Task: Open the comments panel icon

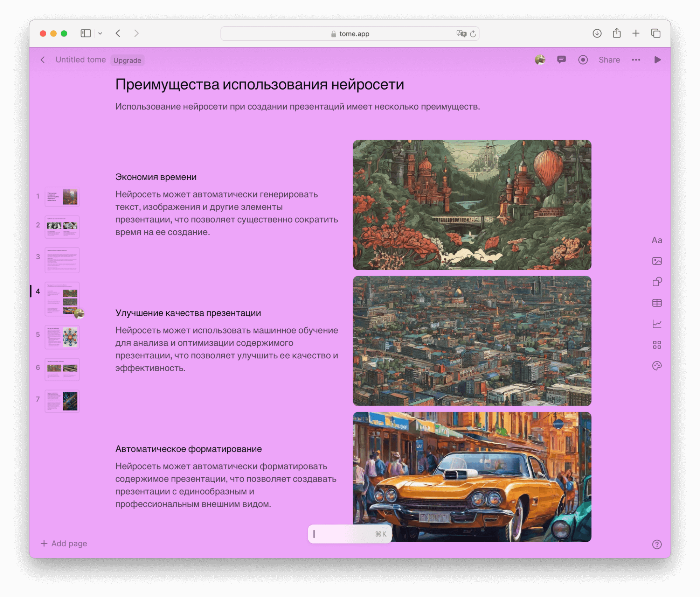Action: click(x=561, y=60)
